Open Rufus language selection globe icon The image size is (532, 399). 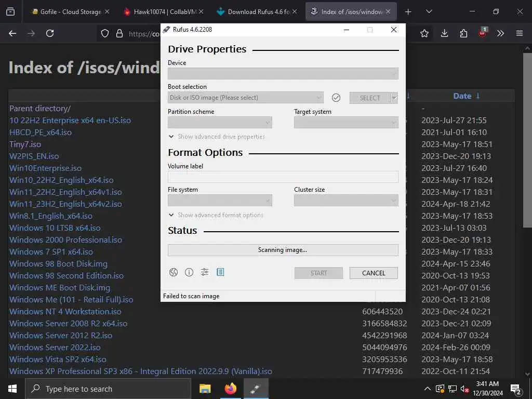[x=174, y=272]
